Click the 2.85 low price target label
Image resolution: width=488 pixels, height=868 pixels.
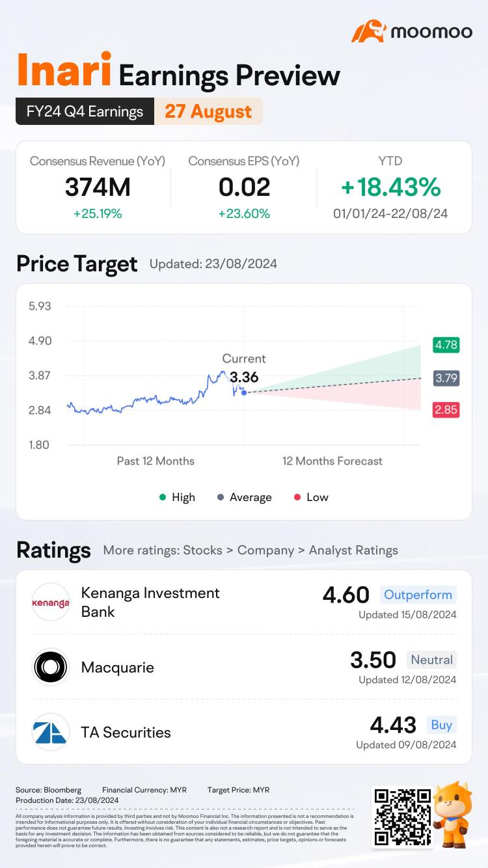[x=446, y=410]
